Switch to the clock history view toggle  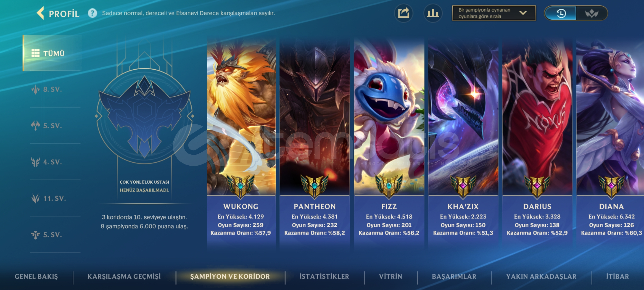click(x=561, y=13)
